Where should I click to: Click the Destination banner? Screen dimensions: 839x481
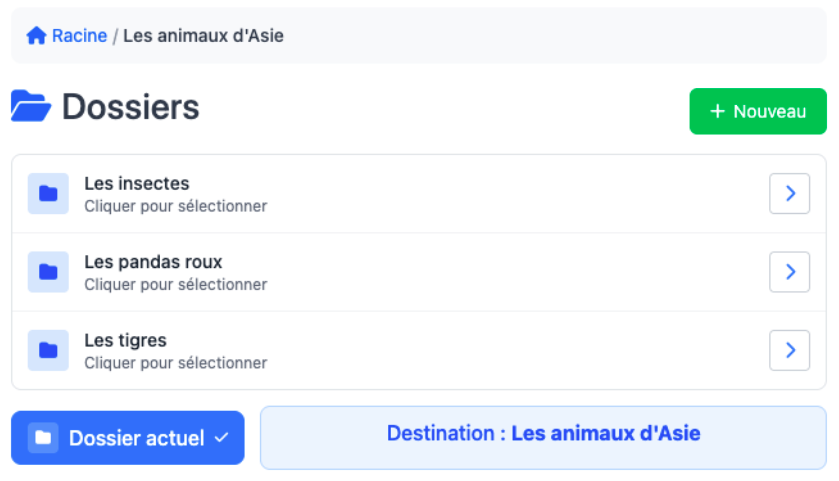[x=543, y=434]
